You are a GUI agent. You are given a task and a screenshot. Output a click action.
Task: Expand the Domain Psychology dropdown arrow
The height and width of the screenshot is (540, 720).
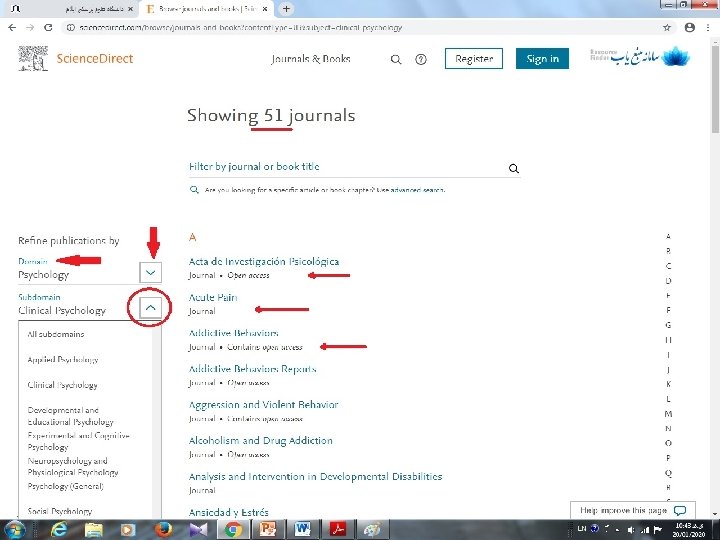click(x=151, y=273)
